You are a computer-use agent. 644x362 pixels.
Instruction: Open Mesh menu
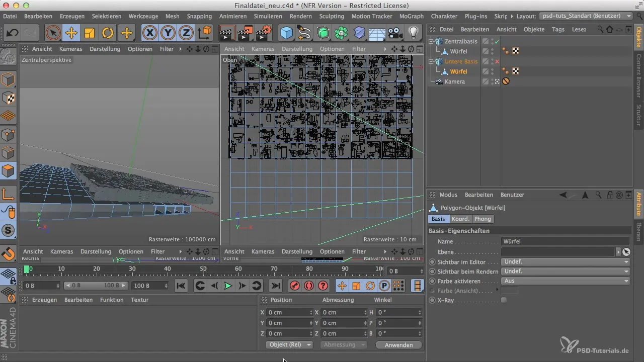click(x=173, y=16)
